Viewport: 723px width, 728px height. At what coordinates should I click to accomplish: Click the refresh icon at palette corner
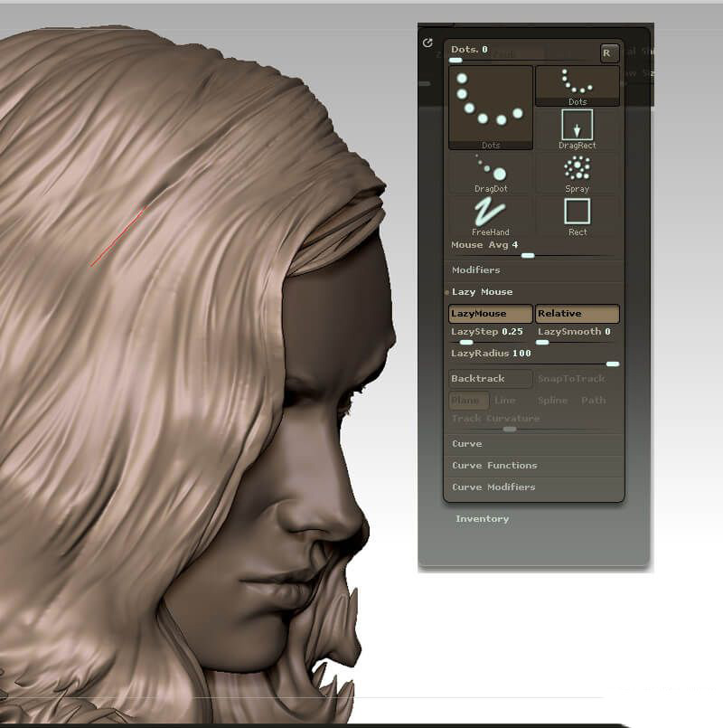428,43
